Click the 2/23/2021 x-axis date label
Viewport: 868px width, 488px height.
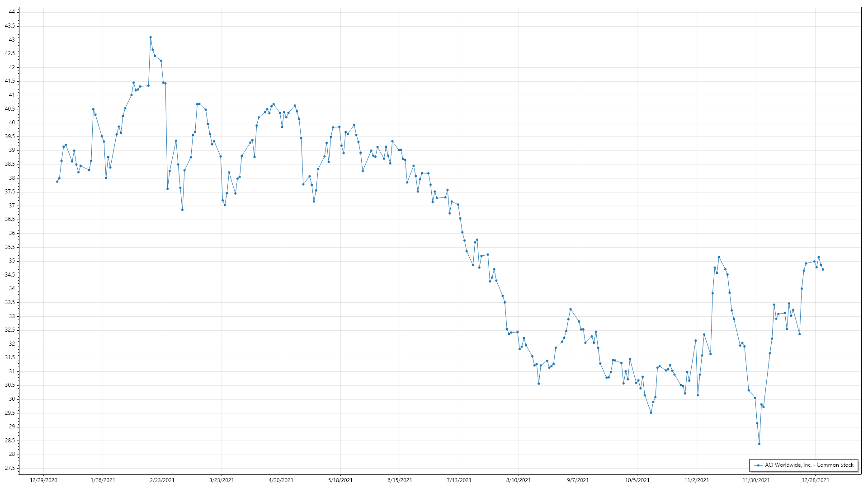[x=162, y=480]
